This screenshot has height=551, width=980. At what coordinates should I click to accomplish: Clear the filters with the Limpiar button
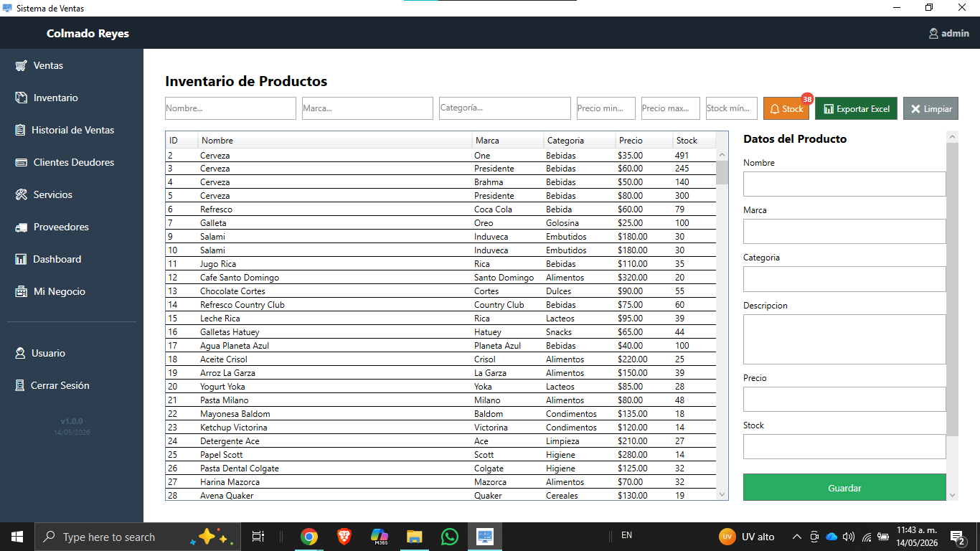pyautogui.click(x=930, y=108)
